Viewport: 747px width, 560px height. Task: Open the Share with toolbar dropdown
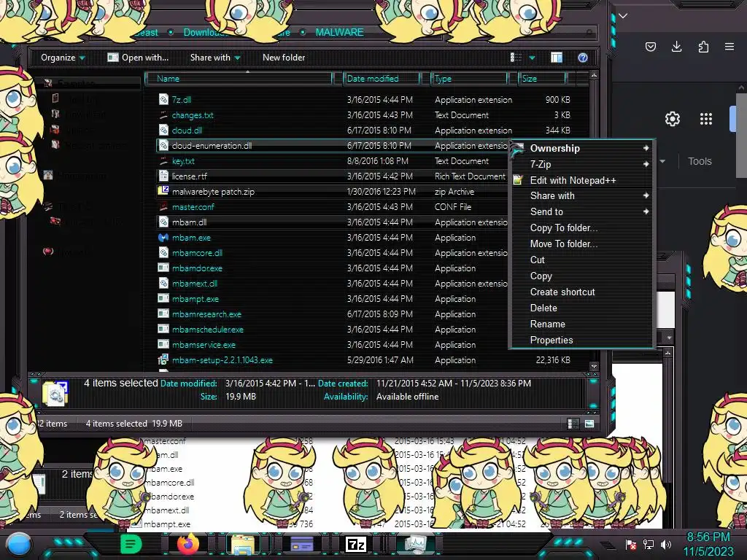coord(215,58)
